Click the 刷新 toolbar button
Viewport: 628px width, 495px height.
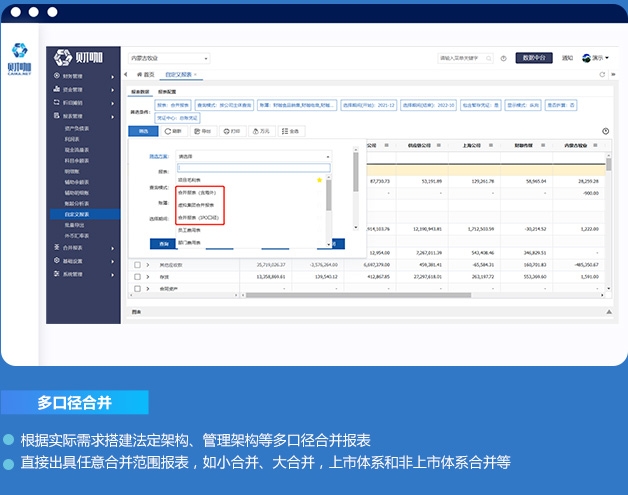pos(173,131)
